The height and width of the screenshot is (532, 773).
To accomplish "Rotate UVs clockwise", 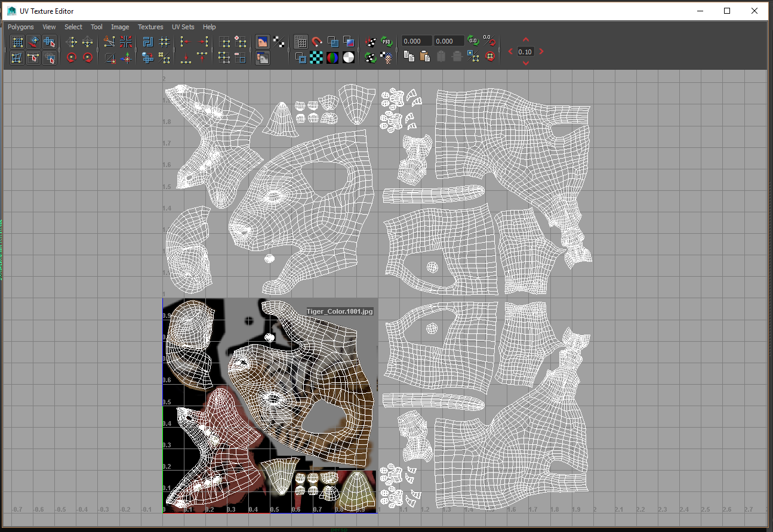I will coord(88,57).
